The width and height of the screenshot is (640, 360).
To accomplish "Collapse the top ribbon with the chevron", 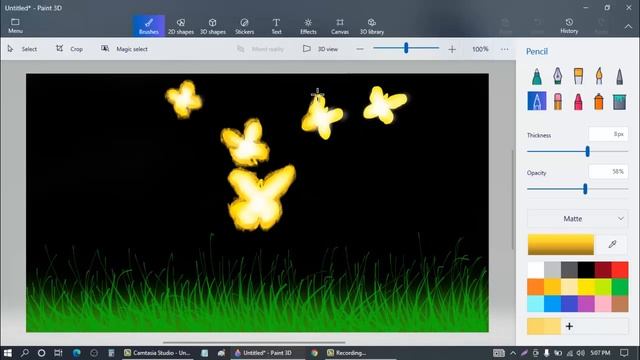I will point(628,27).
